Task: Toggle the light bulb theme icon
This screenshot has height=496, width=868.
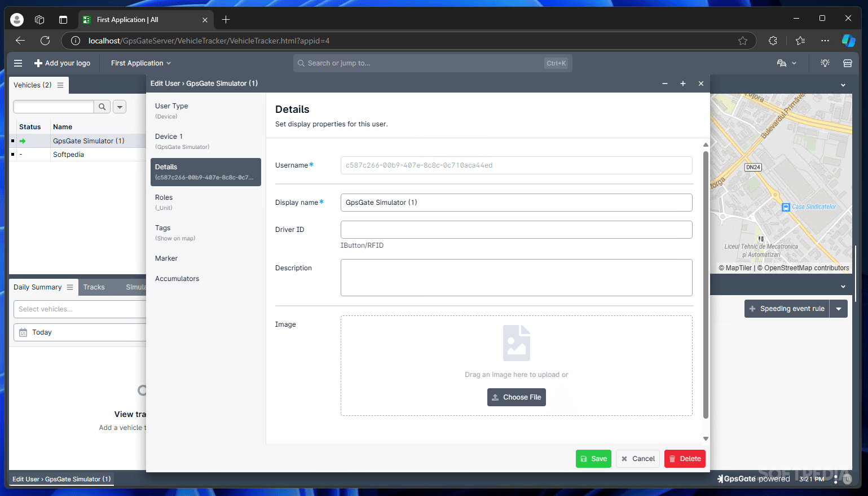Action: [x=825, y=63]
